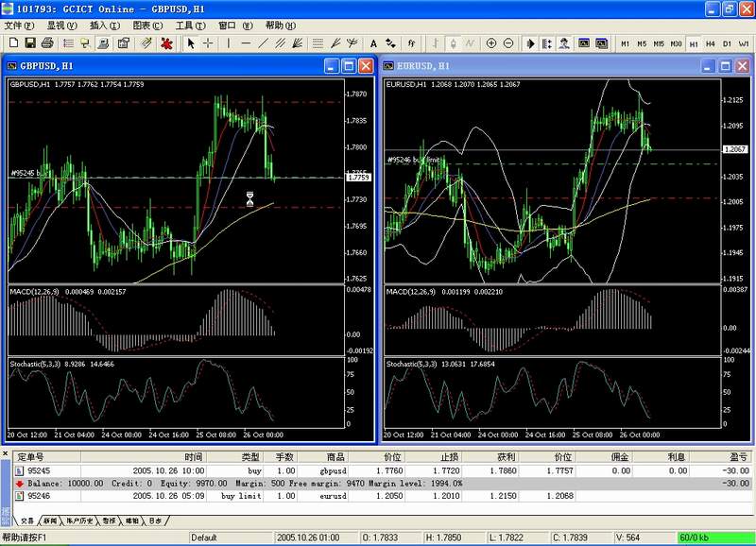Image resolution: width=756 pixels, height=546 pixels.
Task: Switch chart to D1 timeframe
Action: (x=727, y=43)
